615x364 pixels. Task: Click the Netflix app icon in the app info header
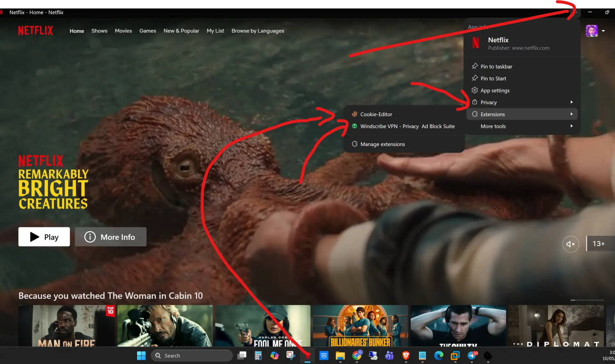476,43
